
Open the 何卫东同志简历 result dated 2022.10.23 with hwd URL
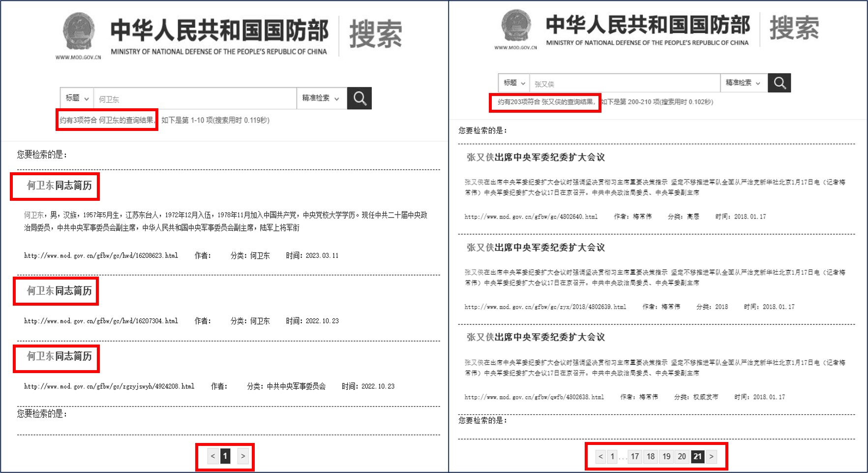[x=59, y=291]
